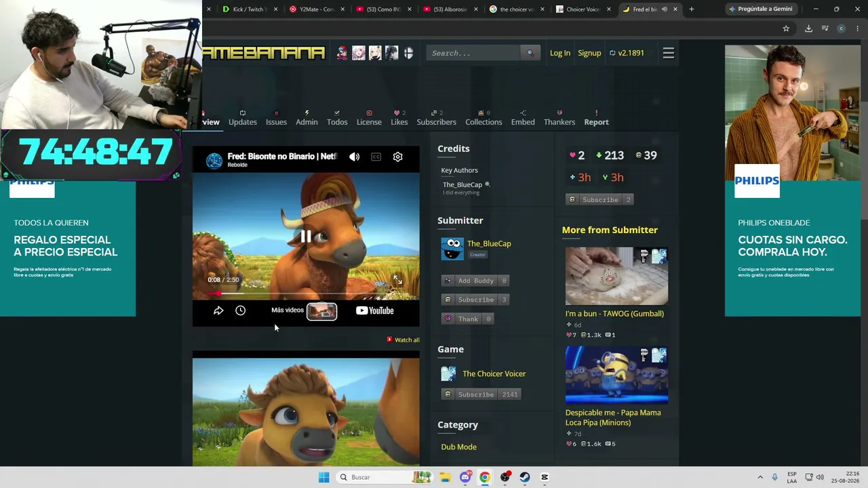Open a new browser tab
Screen dimensions: 868x488
(691, 9)
